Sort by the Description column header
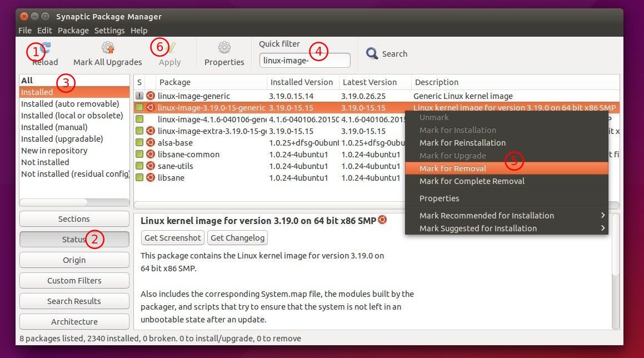Screen dimensions: 644x358 pyautogui.click(x=516, y=82)
